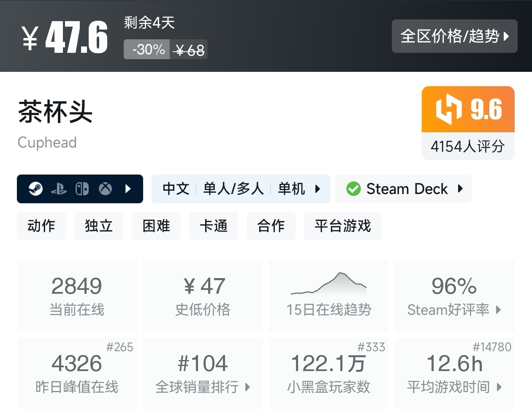Click the 单机 label
This screenshot has width=532, height=415.
[291, 188]
